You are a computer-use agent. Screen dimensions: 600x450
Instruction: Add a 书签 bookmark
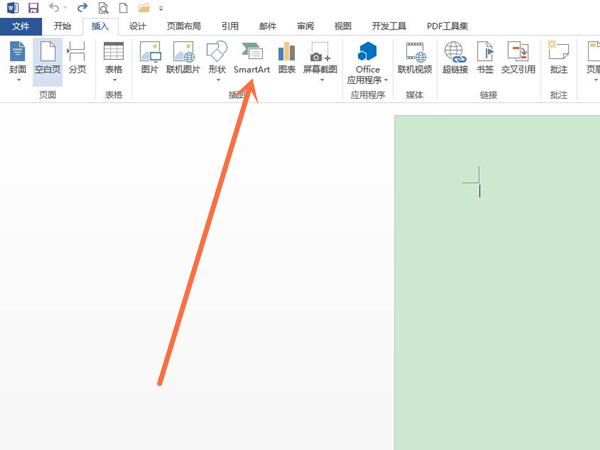pos(484,58)
